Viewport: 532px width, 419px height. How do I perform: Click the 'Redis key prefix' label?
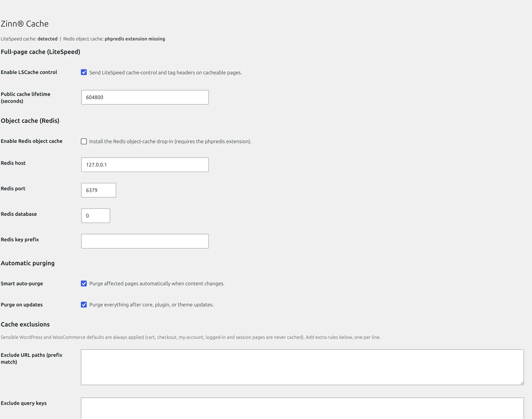tap(20, 239)
